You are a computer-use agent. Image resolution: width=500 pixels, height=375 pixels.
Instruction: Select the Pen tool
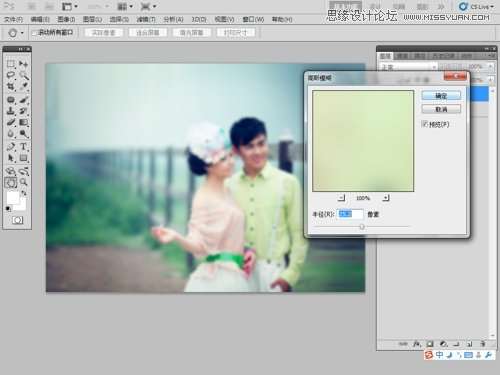11,146
